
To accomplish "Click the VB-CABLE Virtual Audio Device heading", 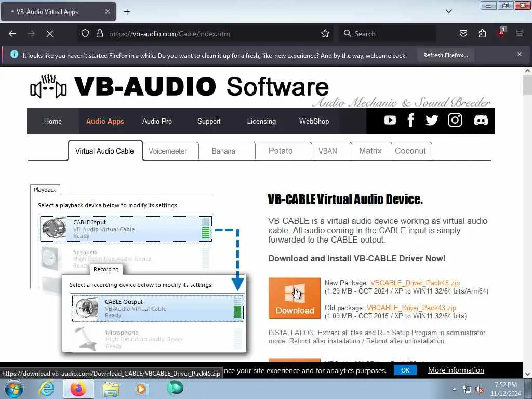I will pyautogui.click(x=345, y=199).
